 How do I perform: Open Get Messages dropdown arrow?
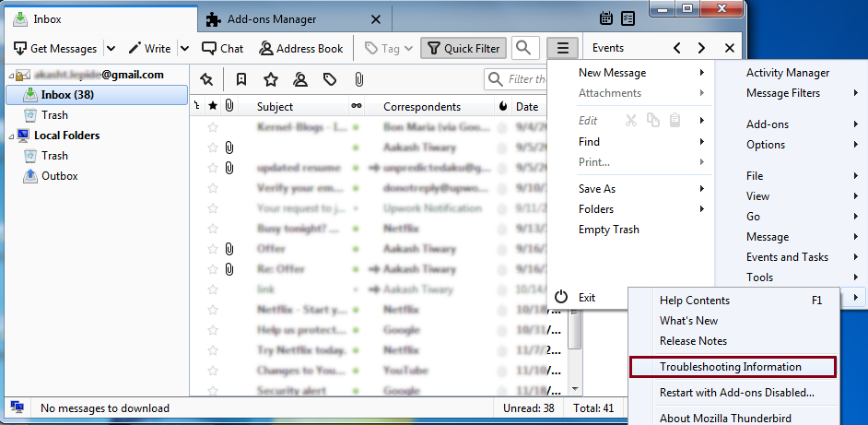111,48
